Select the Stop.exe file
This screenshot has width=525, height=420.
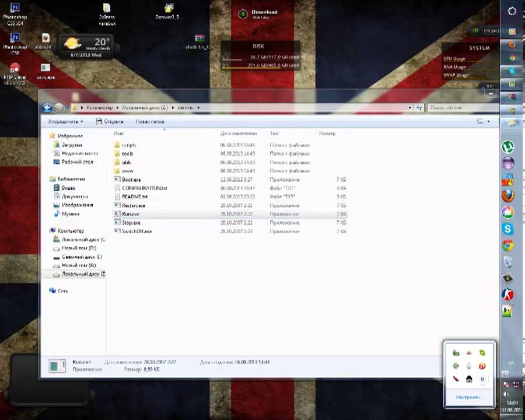tap(230, 222)
